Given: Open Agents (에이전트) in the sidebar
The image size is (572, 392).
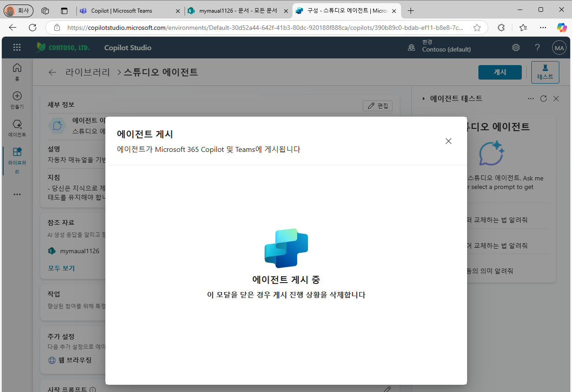Looking at the screenshot, I should pyautogui.click(x=17, y=128).
